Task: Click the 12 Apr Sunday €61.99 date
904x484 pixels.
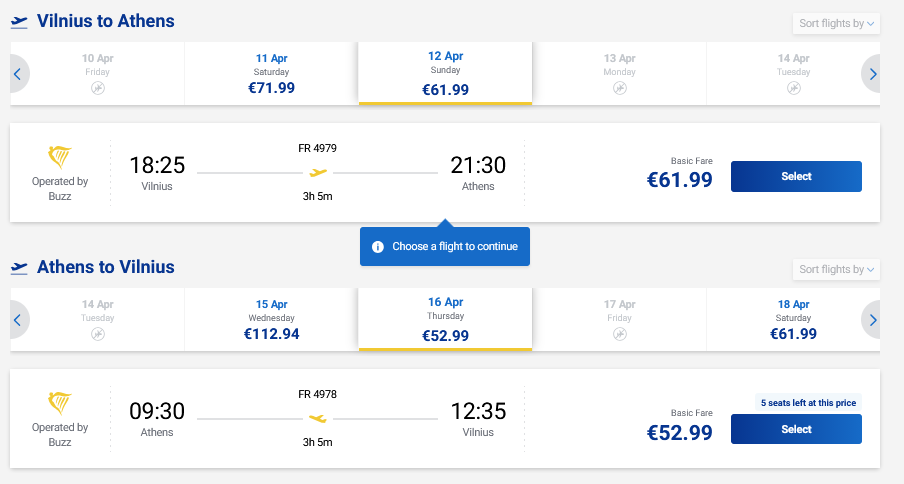Action: (x=445, y=74)
